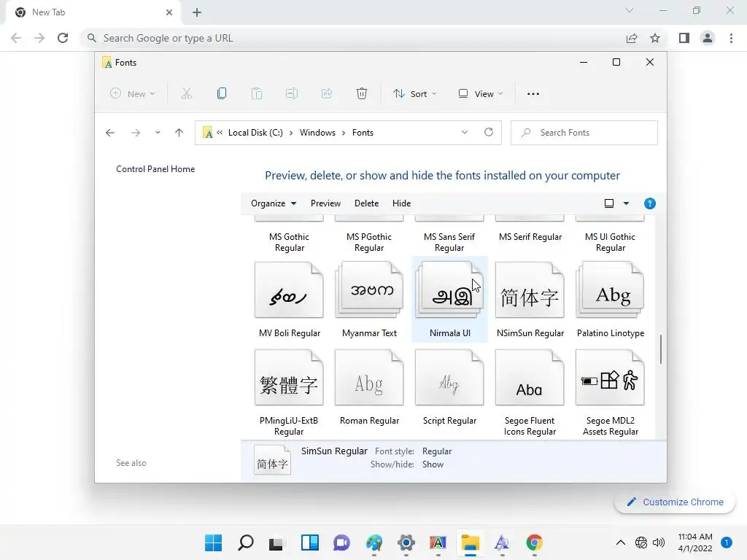
Task: Show hidden system tray icons chevron
Action: click(620, 542)
